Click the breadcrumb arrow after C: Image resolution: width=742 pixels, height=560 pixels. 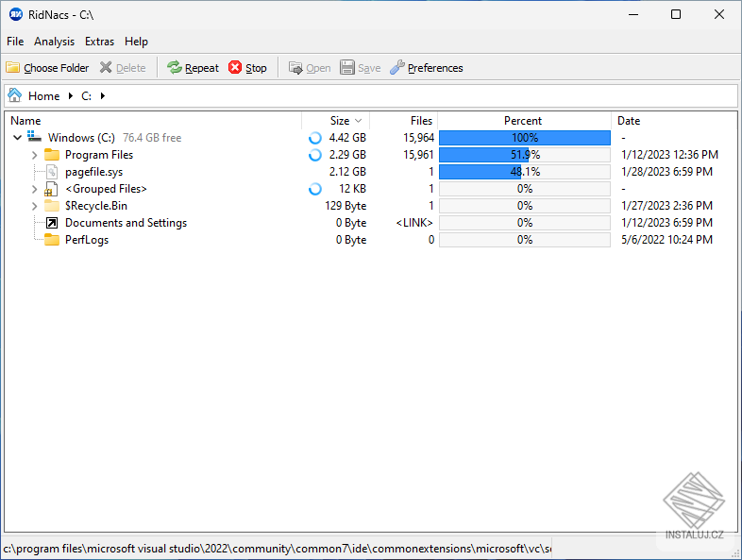point(102,96)
